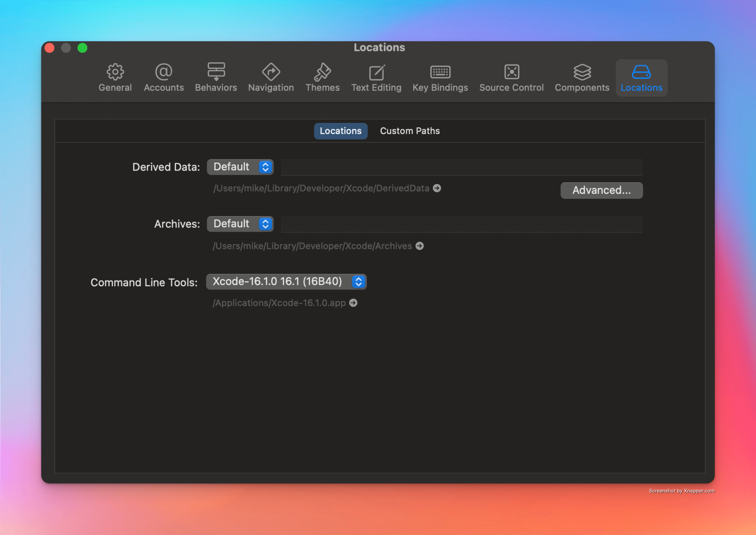
Task: Click the Derived Data path text field
Action: [x=461, y=167]
